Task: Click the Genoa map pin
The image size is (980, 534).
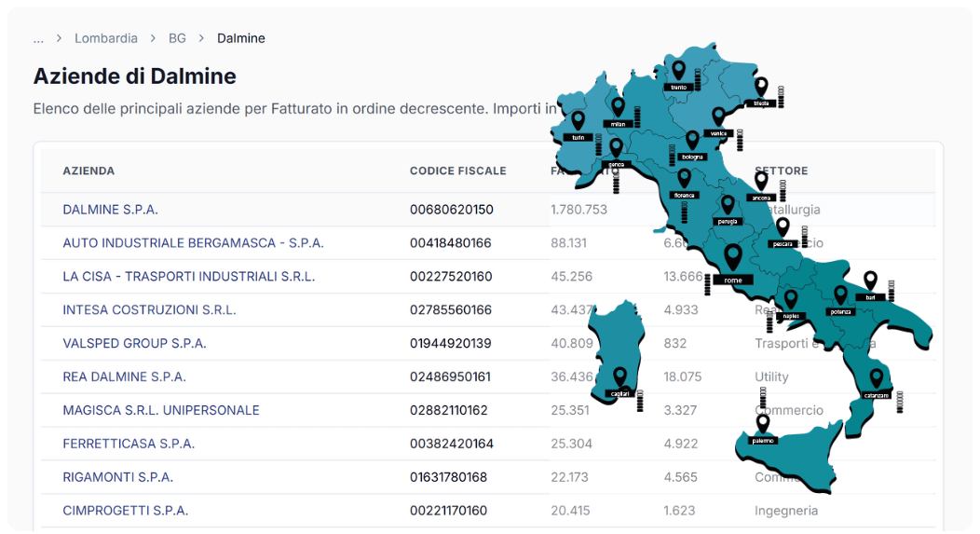Action: coord(617,147)
